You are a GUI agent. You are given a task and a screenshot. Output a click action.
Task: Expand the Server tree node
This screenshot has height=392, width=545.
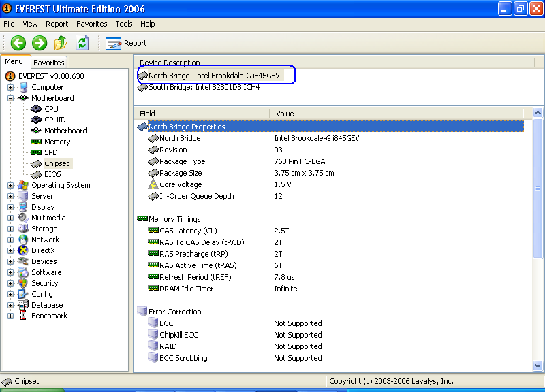click(x=10, y=196)
